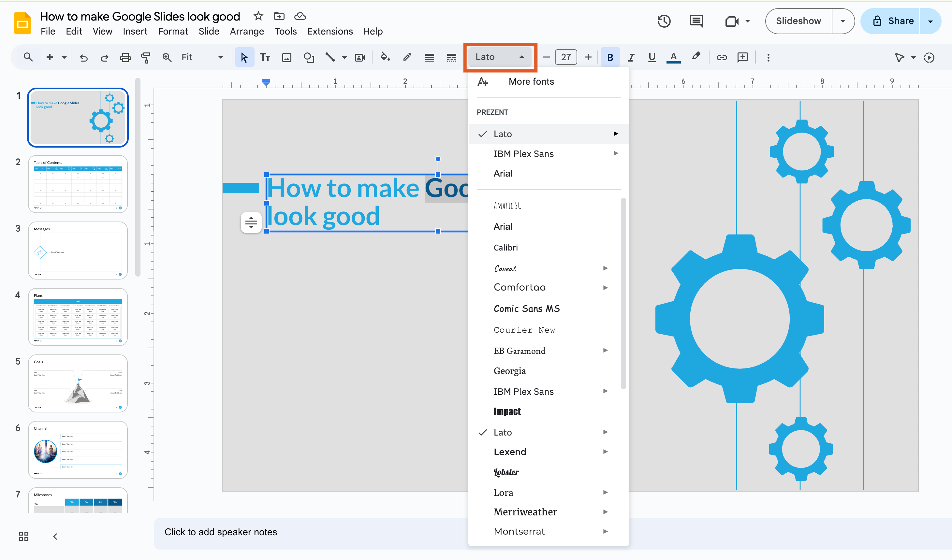The height and width of the screenshot is (560, 952).
Task: Click the zoom magnifier icon
Action: 167,57
